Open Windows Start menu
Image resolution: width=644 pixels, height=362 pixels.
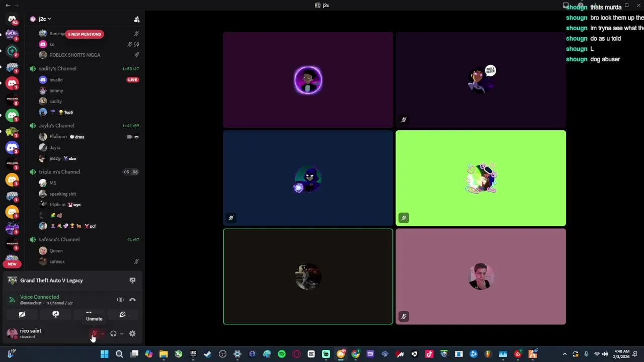[x=104, y=354]
